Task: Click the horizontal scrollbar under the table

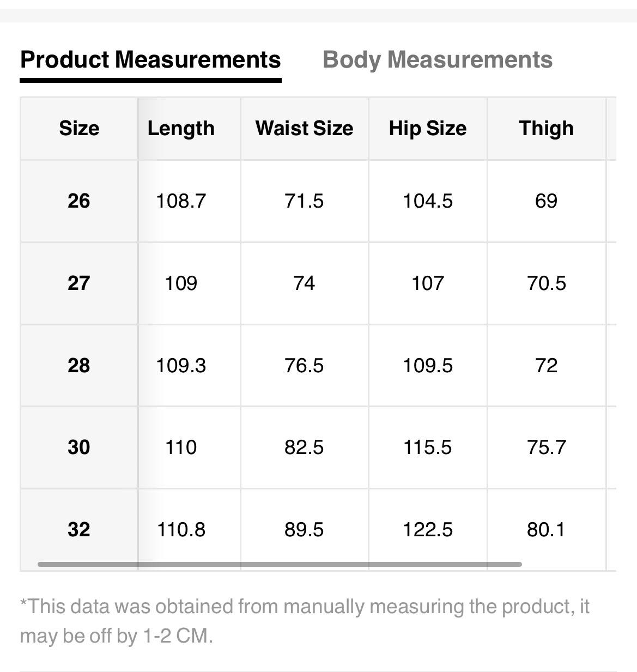Action: point(279,564)
